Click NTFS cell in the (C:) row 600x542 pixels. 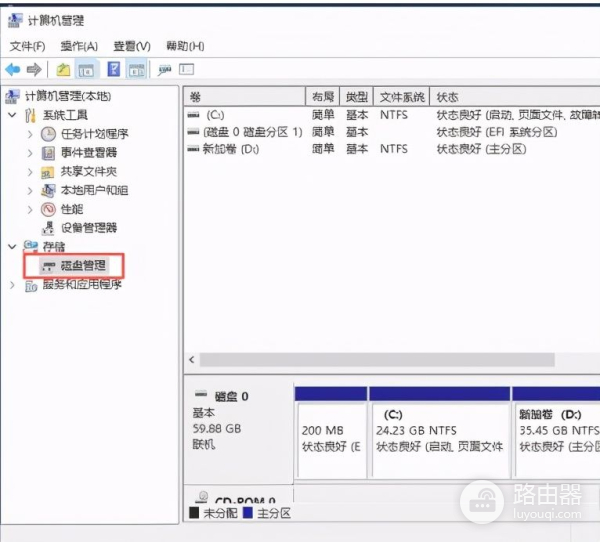[394, 115]
